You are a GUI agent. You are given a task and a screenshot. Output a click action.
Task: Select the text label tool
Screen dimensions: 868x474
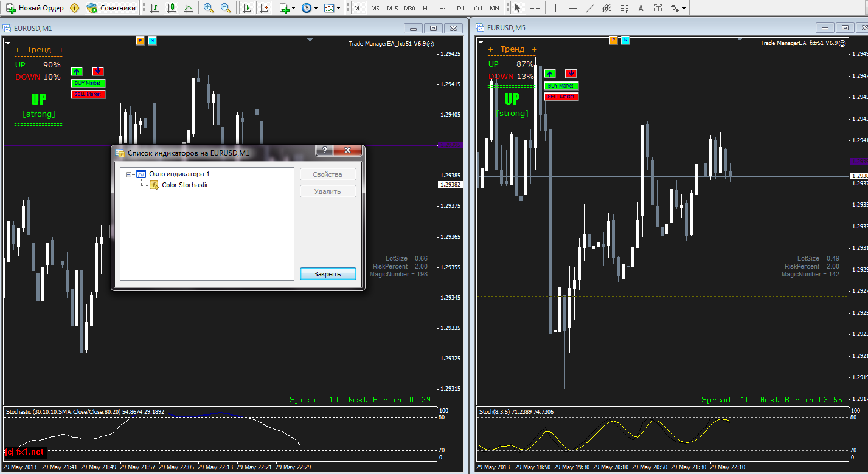point(658,8)
